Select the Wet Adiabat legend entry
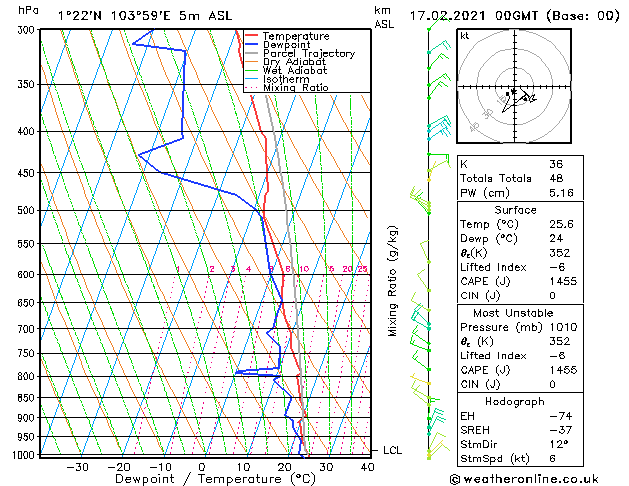The height and width of the screenshot is (486, 629). 295,71
